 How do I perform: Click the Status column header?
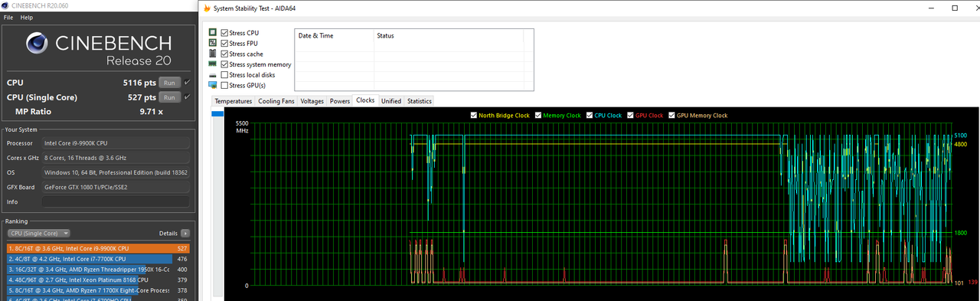448,35
